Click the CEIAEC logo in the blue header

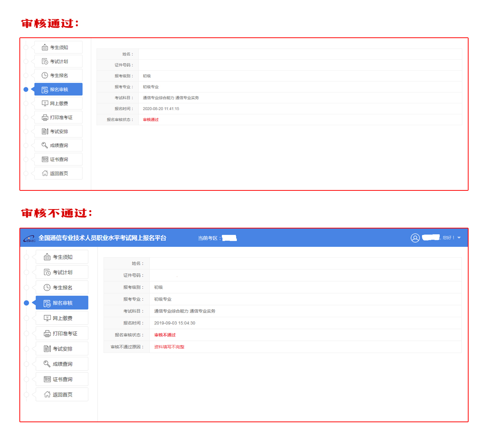(x=29, y=238)
